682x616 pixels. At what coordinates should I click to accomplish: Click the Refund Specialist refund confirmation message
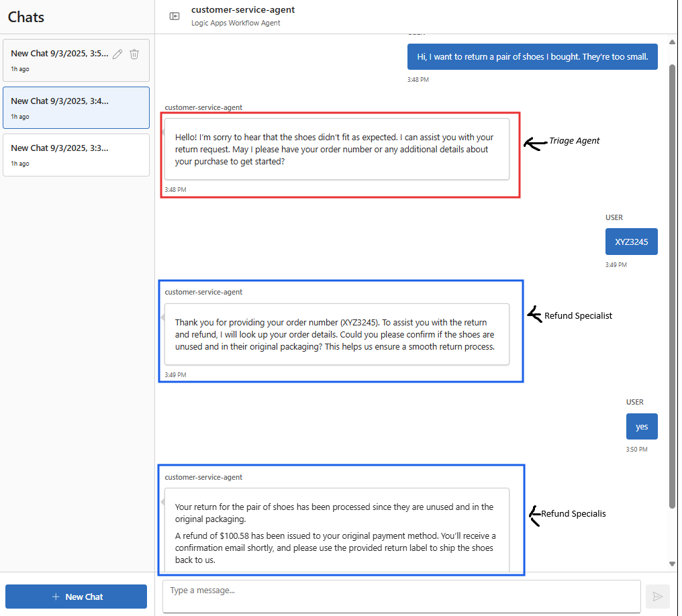point(339,530)
